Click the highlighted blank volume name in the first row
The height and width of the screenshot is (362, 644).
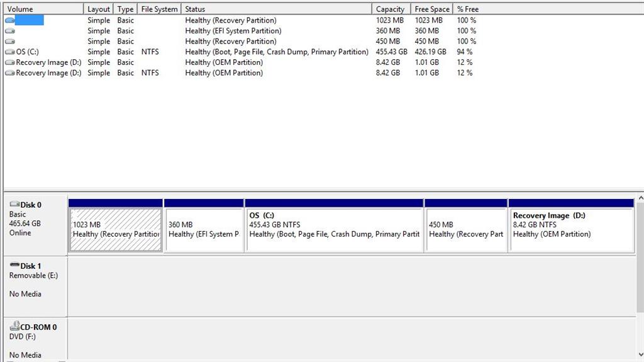point(29,20)
